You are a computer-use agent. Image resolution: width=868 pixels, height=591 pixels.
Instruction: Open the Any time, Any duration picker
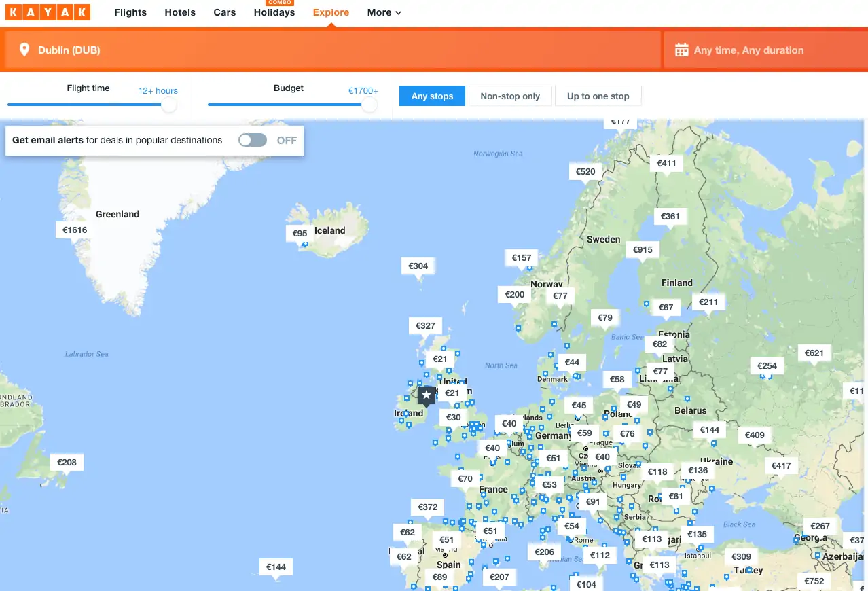coord(748,50)
